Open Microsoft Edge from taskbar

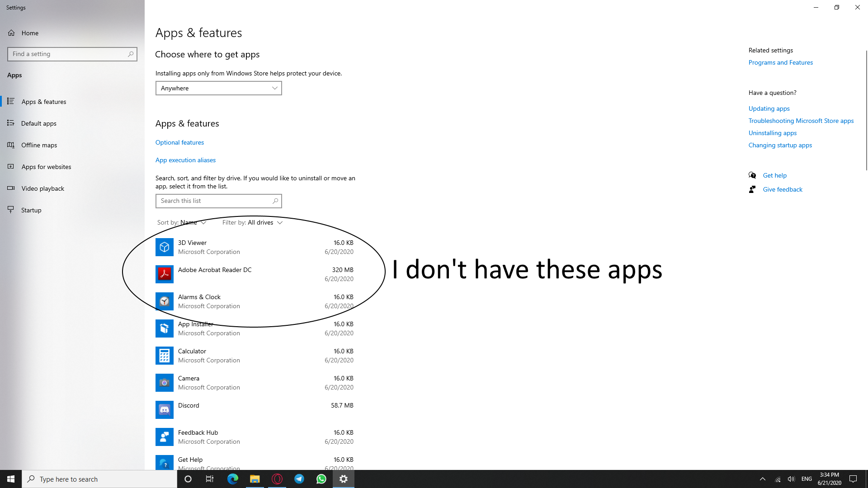coord(232,479)
